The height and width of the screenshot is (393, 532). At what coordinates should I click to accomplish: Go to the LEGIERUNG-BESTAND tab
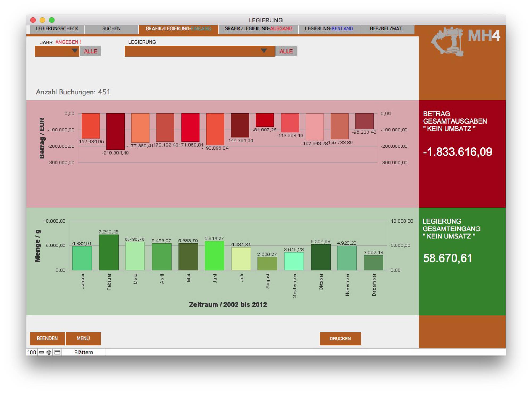[329, 29]
